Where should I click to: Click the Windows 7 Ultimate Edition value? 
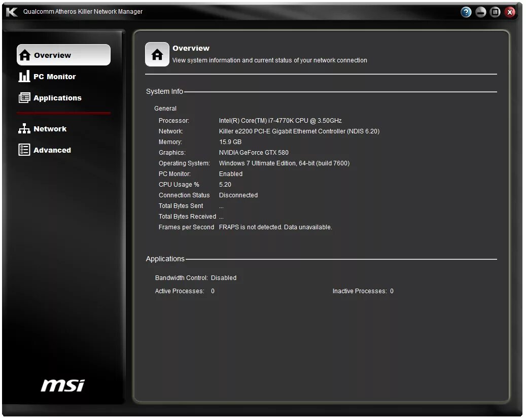(284, 163)
